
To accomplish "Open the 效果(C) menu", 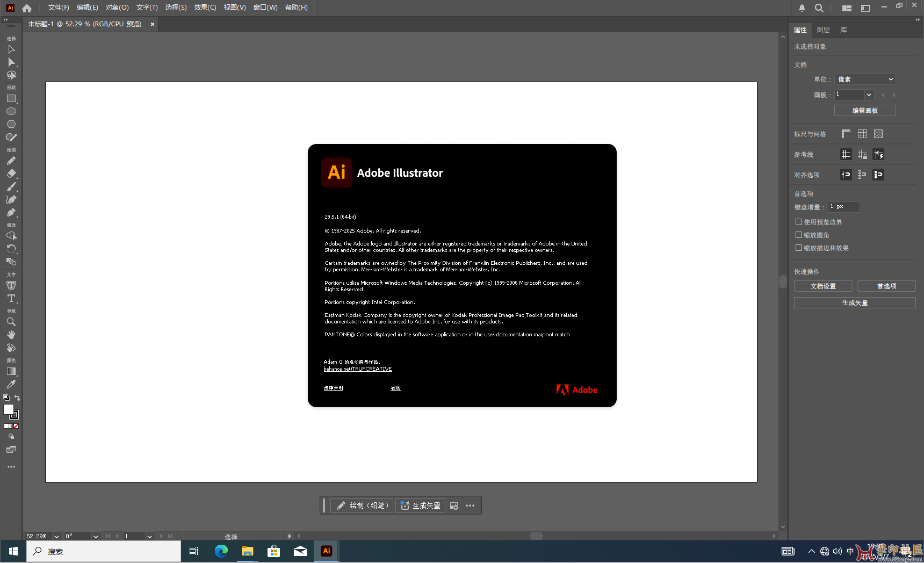I will tap(205, 8).
